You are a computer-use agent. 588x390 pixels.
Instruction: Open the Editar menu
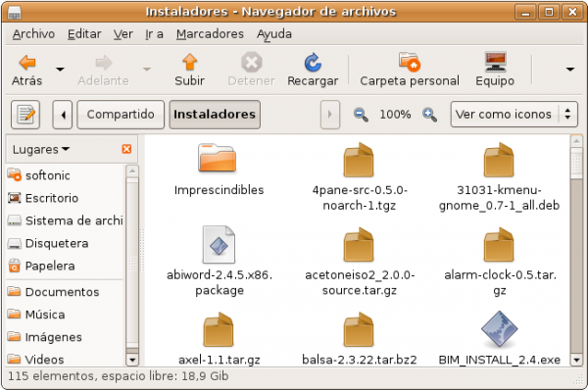click(84, 34)
